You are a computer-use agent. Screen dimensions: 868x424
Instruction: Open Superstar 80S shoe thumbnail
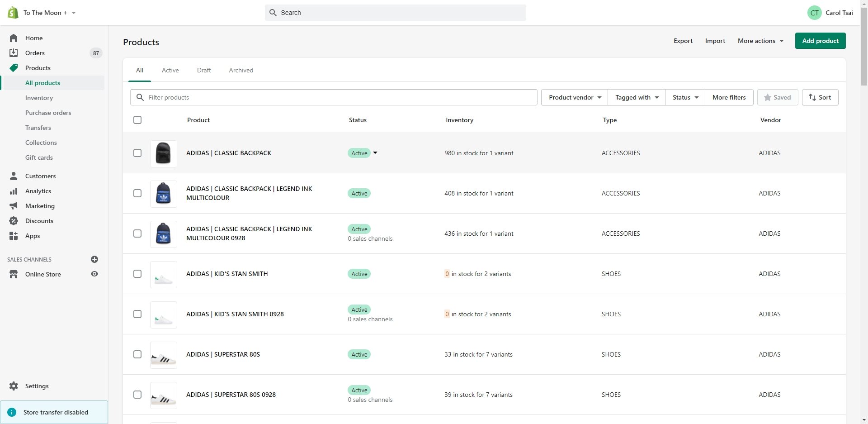click(163, 354)
